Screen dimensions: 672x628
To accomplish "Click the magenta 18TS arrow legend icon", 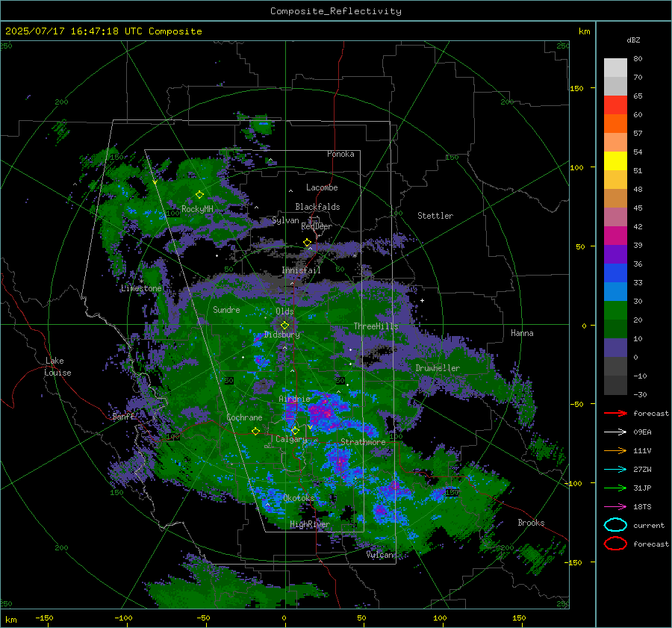I will [x=615, y=507].
